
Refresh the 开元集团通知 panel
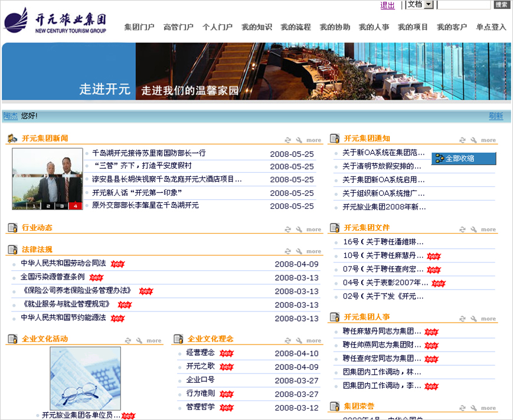[462, 140]
